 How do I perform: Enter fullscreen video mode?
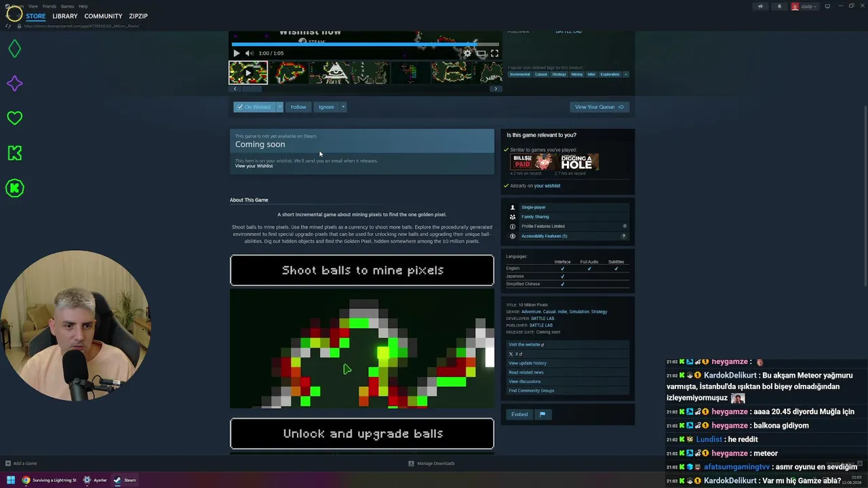494,53
